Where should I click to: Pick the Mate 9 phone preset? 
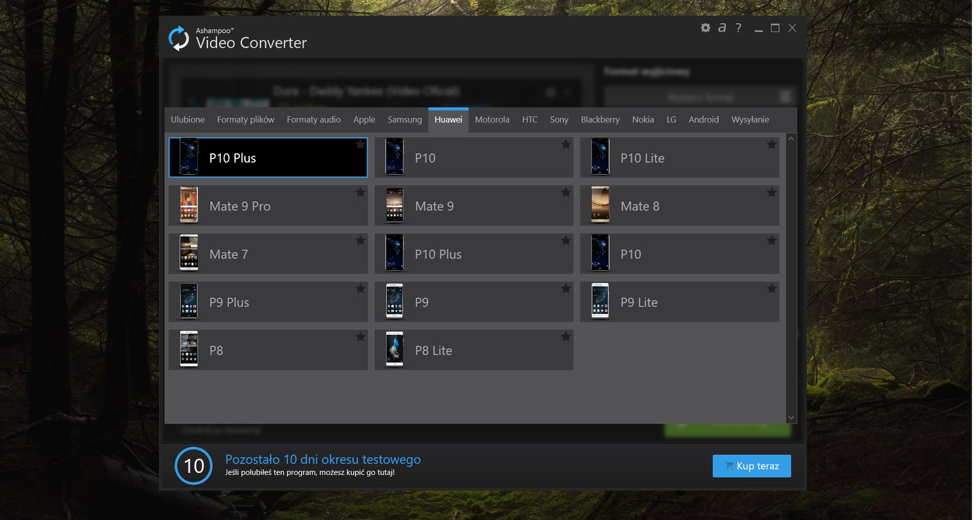tap(474, 205)
